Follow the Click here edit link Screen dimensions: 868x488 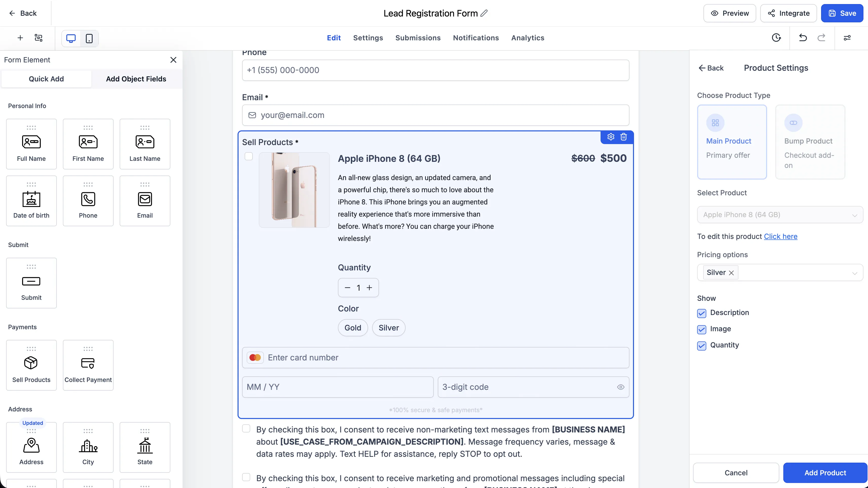coord(780,236)
